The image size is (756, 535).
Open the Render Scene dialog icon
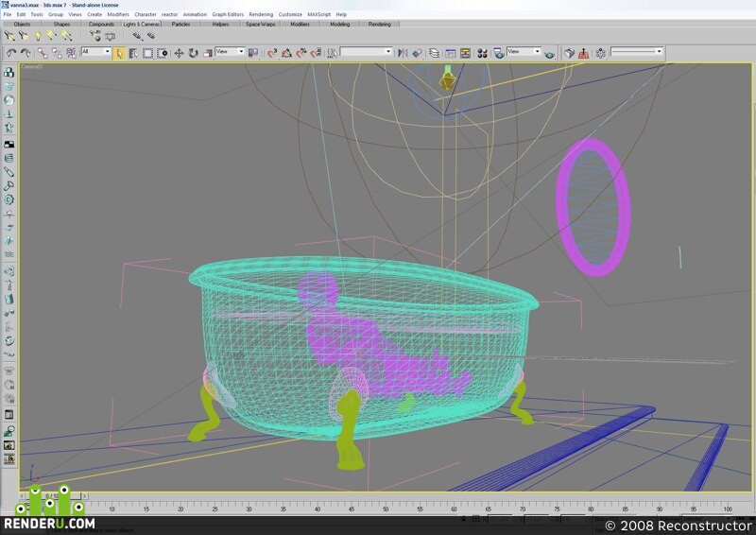499,53
